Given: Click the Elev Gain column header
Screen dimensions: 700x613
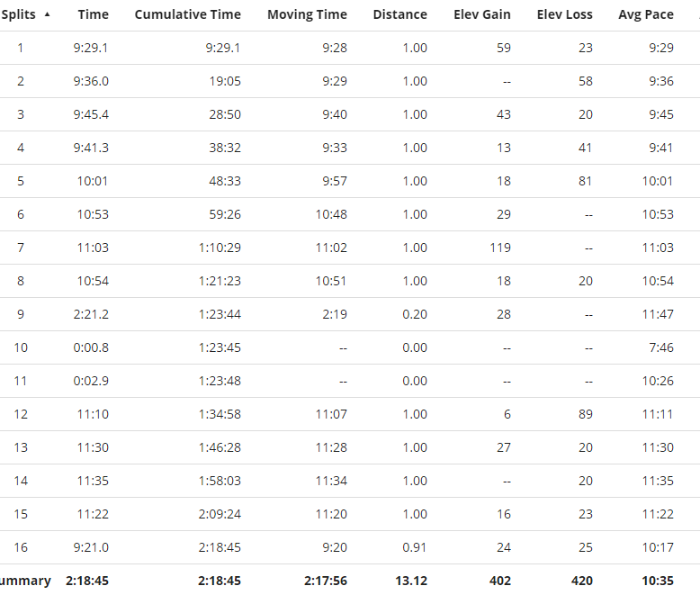Looking at the screenshot, I should 481,14.
